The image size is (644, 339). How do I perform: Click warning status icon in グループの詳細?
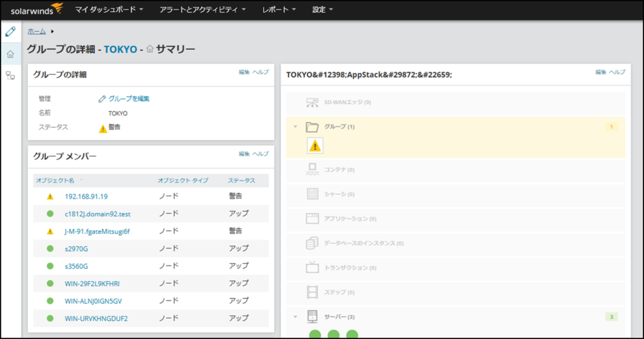(103, 129)
